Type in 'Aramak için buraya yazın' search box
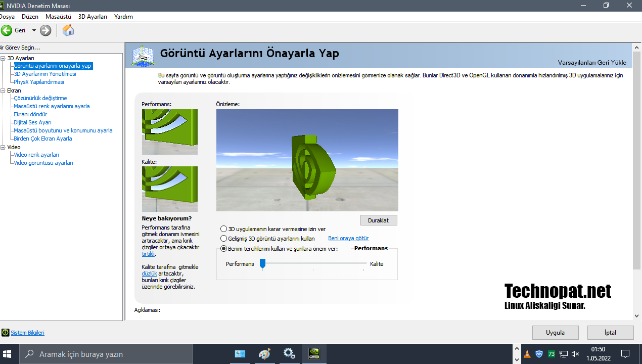 pyautogui.click(x=106, y=354)
